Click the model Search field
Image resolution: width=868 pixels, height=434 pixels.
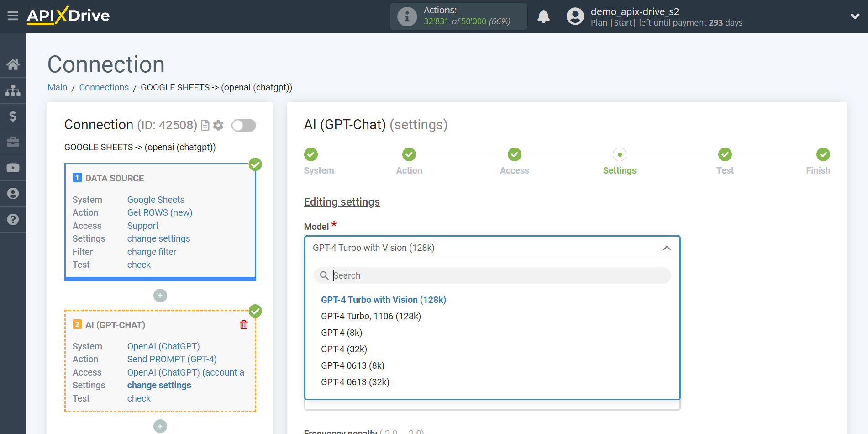492,275
